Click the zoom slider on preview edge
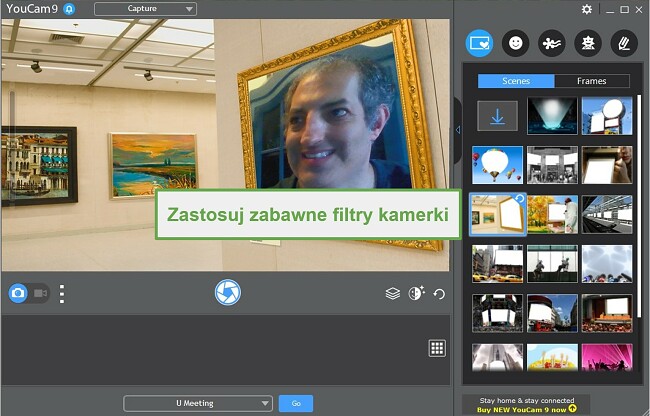650x416 pixels. [12, 147]
